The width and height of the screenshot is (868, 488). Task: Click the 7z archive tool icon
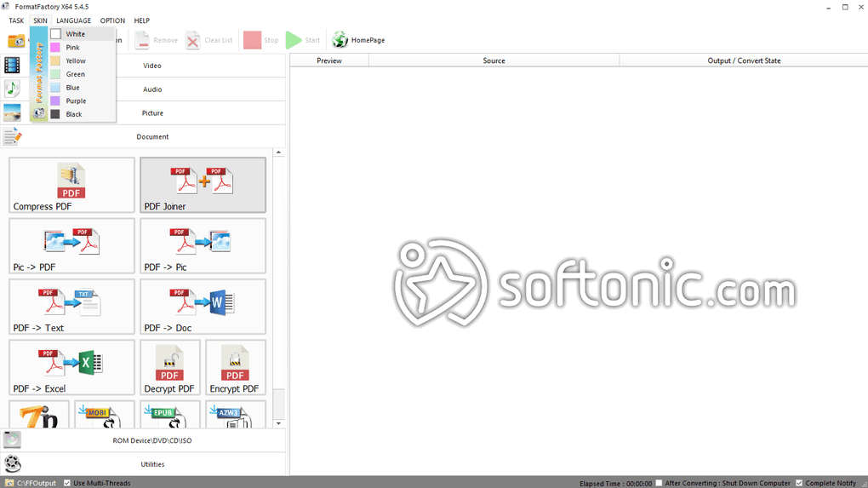coord(39,415)
